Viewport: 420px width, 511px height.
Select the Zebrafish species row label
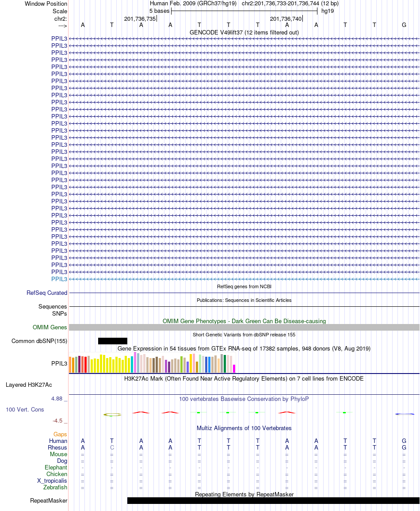[x=55, y=488]
